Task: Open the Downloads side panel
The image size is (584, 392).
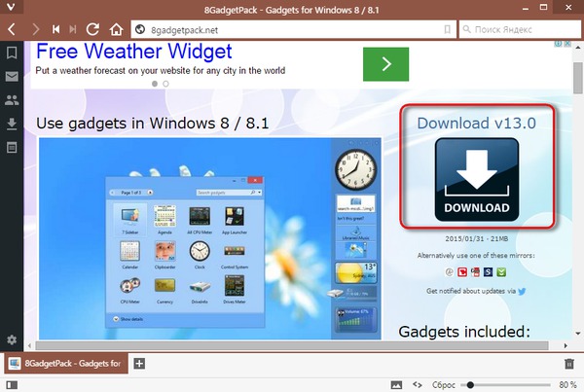Action: pyautogui.click(x=12, y=124)
